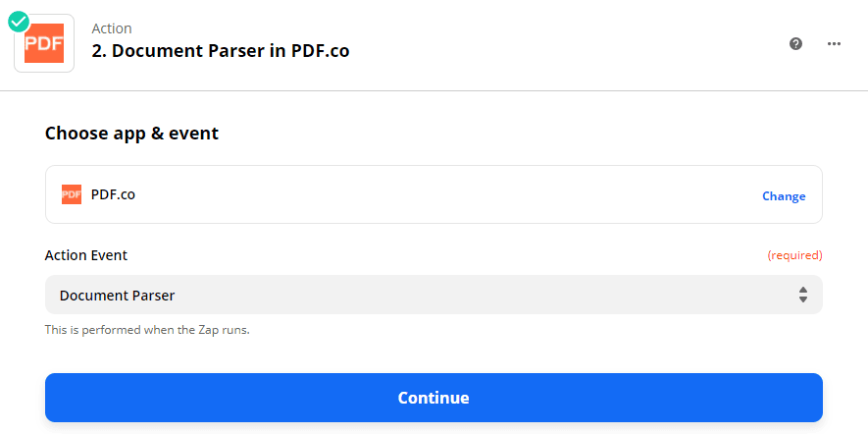
Task: Click the helper text about Zap runs
Action: tap(147, 330)
